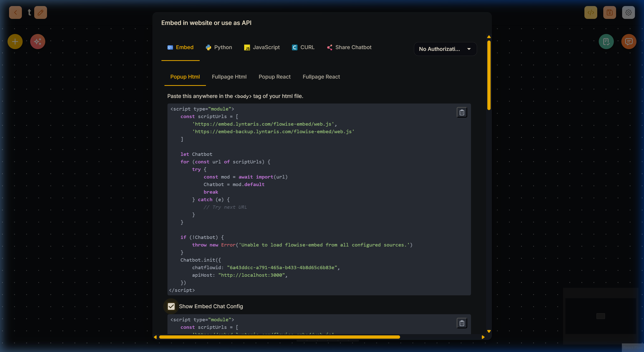Open settings gear in top bar
Screen dimensions: 644x352
tap(628, 12)
